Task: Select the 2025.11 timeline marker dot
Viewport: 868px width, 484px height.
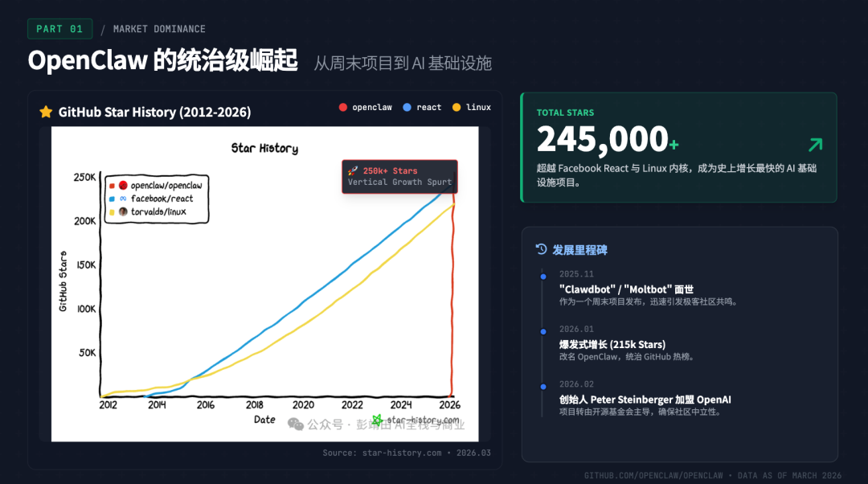Action: point(543,277)
